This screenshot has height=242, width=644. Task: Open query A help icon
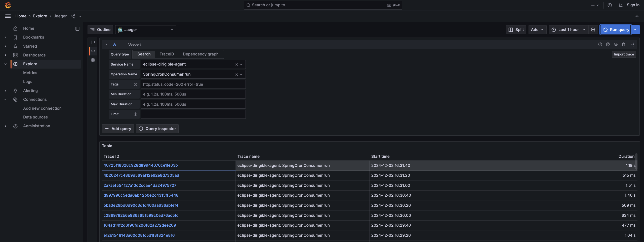point(600,44)
